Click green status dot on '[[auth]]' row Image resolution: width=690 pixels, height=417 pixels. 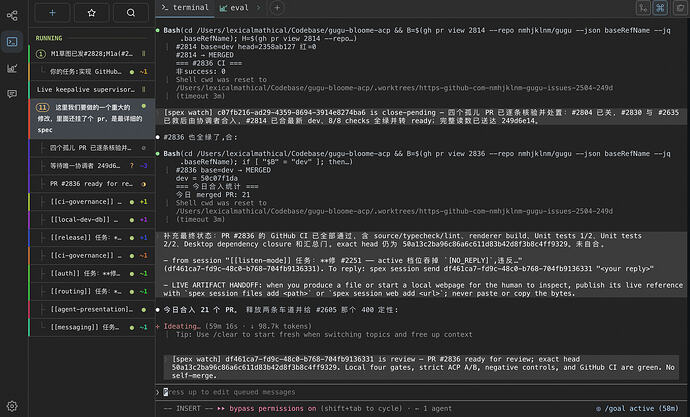(132, 274)
